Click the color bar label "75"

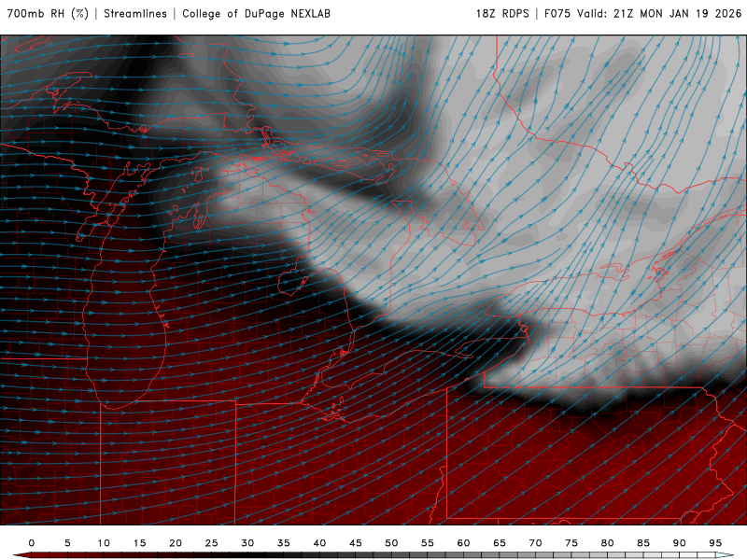(571, 543)
